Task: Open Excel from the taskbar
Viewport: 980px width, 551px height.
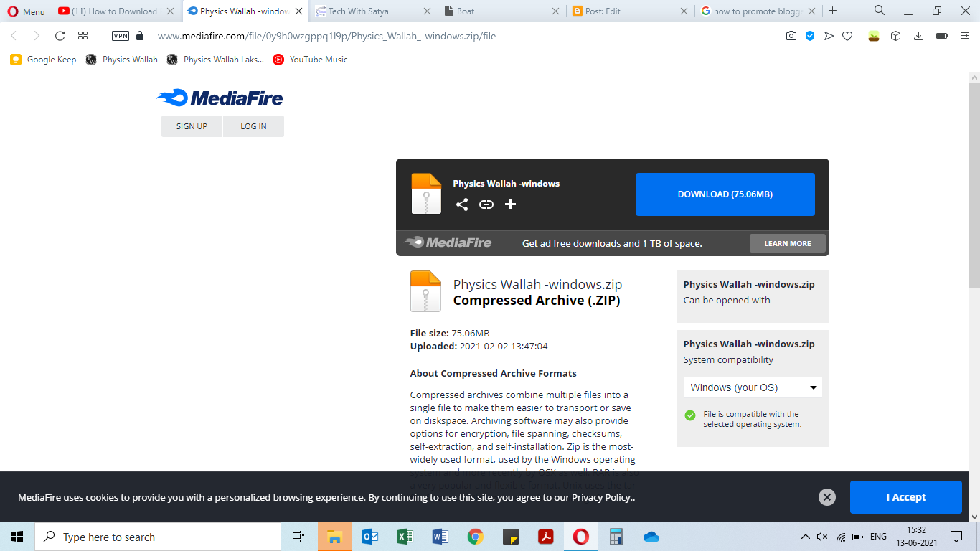Action: coord(405,537)
